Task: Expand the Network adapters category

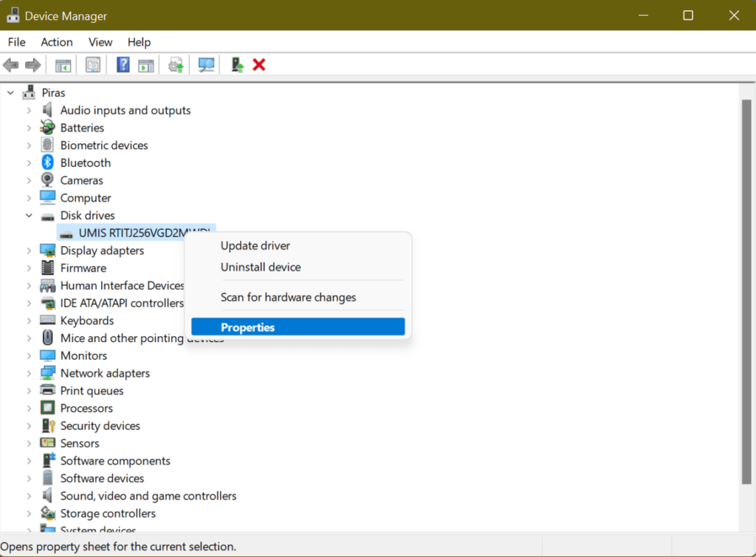Action: point(30,372)
